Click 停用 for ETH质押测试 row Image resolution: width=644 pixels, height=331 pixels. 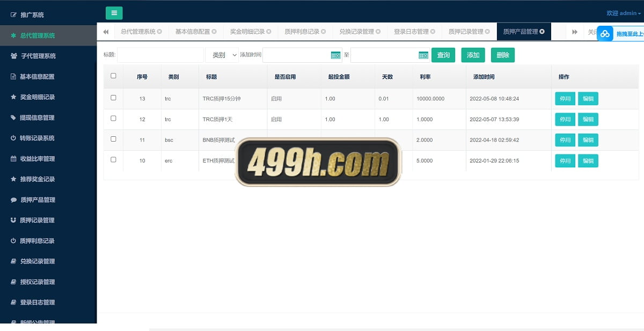pyautogui.click(x=565, y=161)
